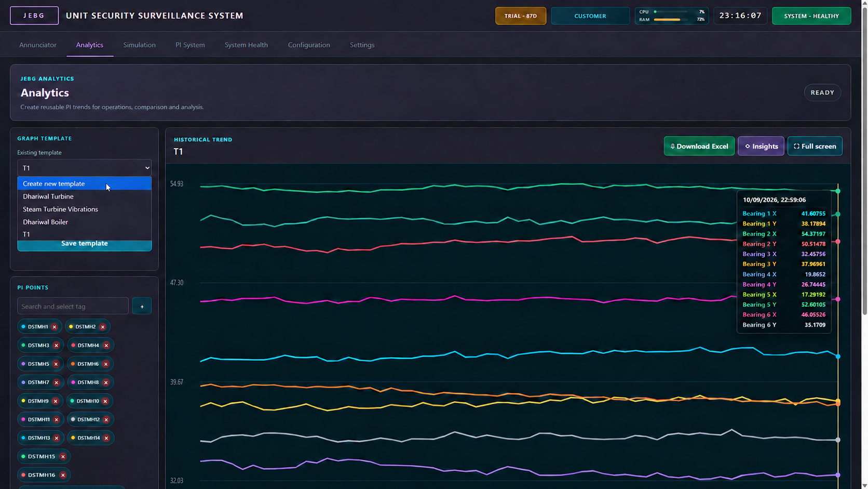Screen dimensions: 868x489
Task: Select Create new template option
Action: pyautogui.click(x=85, y=183)
